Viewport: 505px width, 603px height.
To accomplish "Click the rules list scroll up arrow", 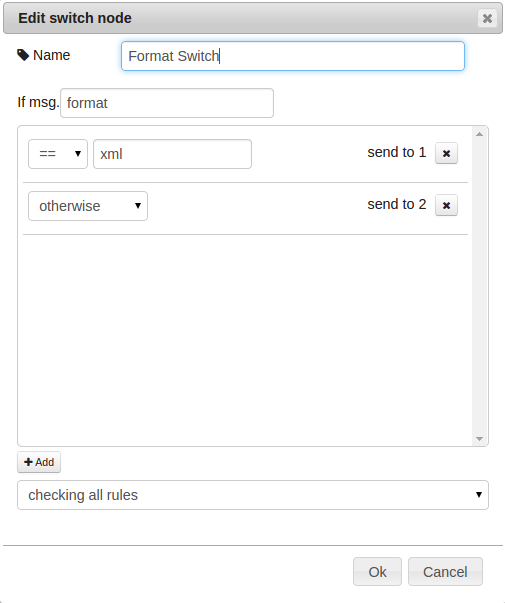I will [479, 134].
